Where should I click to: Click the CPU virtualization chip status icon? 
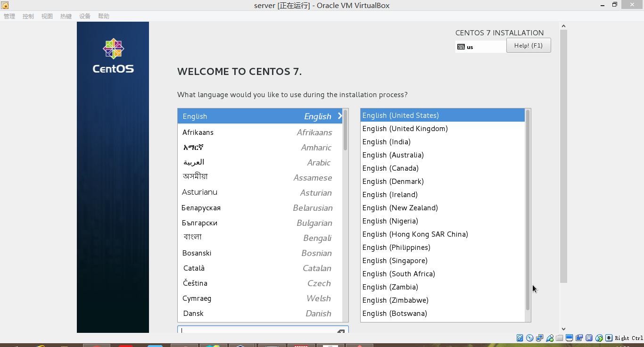click(x=589, y=338)
